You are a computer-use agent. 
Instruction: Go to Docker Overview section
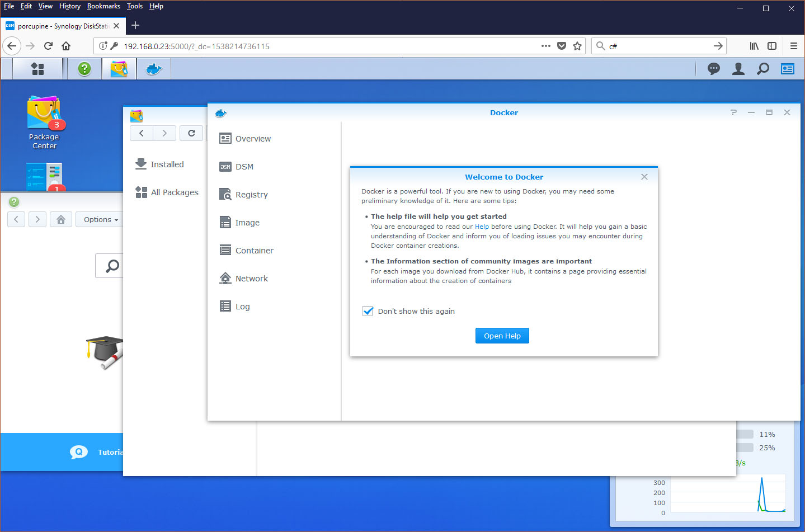[x=253, y=139]
